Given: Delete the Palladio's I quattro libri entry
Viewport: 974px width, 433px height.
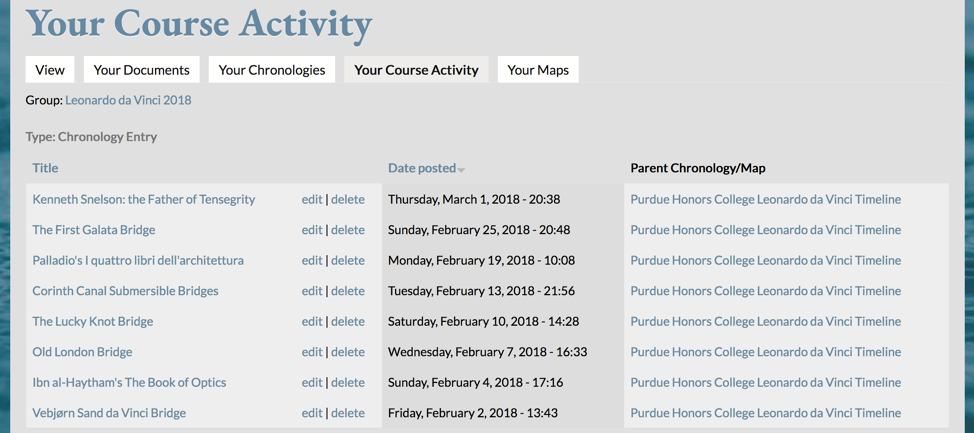Looking at the screenshot, I should pyautogui.click(x=347, y=260).
